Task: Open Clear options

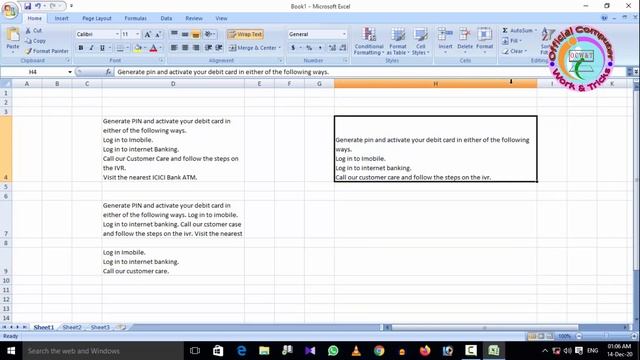Action: tap(514, 51)
